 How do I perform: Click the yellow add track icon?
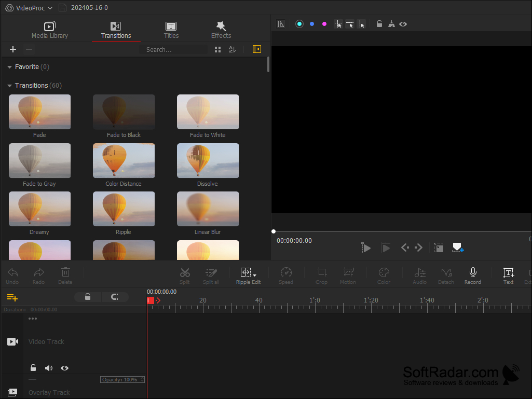coord(12,297)
